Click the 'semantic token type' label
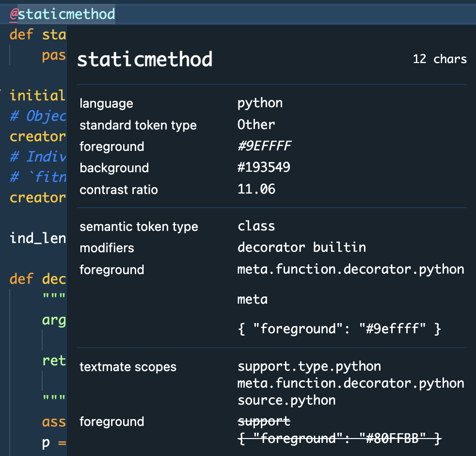 point(139,227)
